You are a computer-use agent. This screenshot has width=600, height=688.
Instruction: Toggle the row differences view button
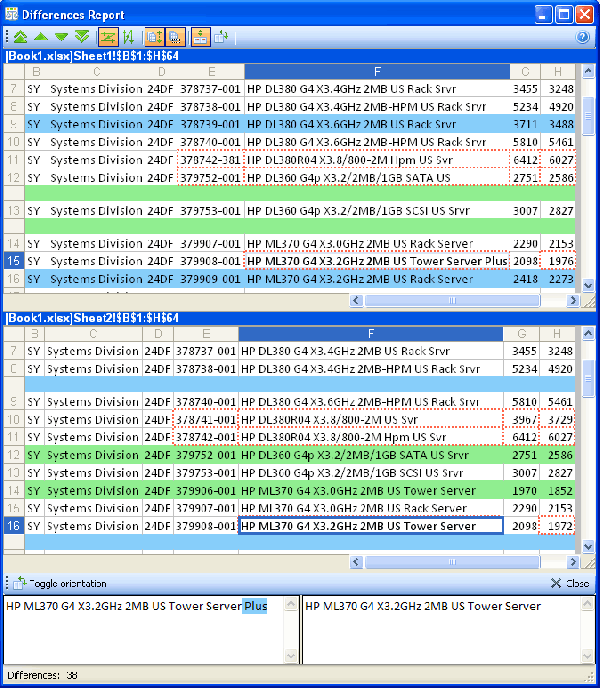click(108, 37)
